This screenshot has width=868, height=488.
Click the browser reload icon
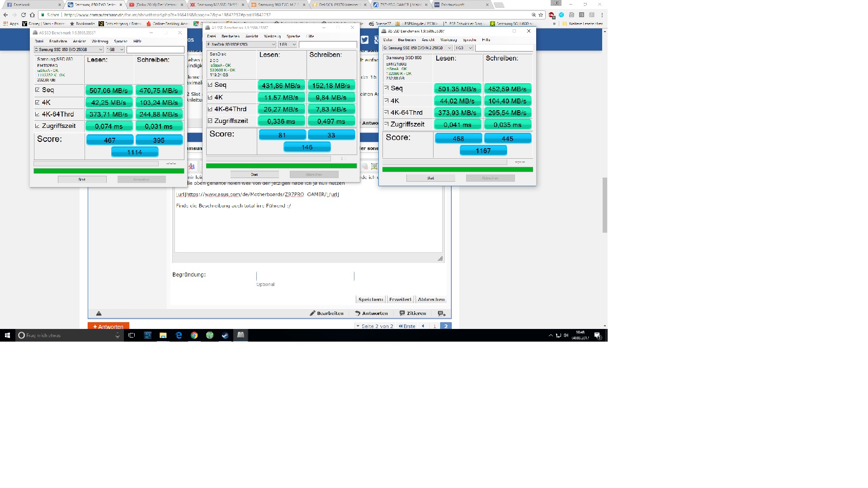click(23, 15)
